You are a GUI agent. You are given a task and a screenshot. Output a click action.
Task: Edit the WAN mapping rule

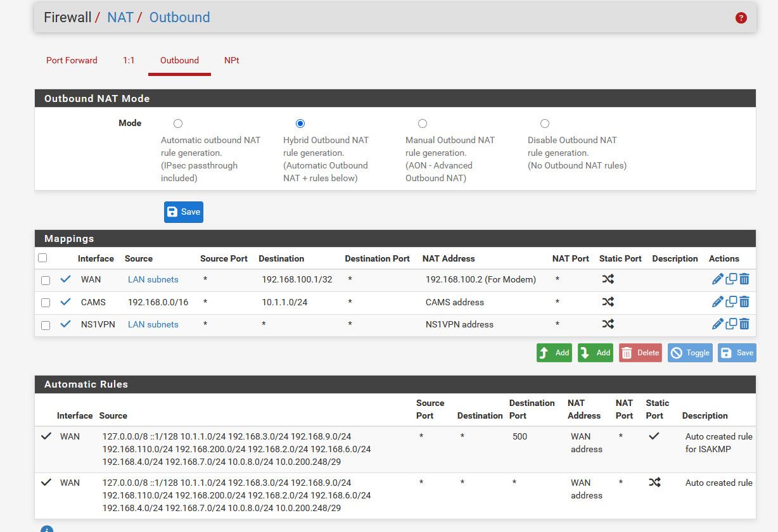click(x=717, y=279)
